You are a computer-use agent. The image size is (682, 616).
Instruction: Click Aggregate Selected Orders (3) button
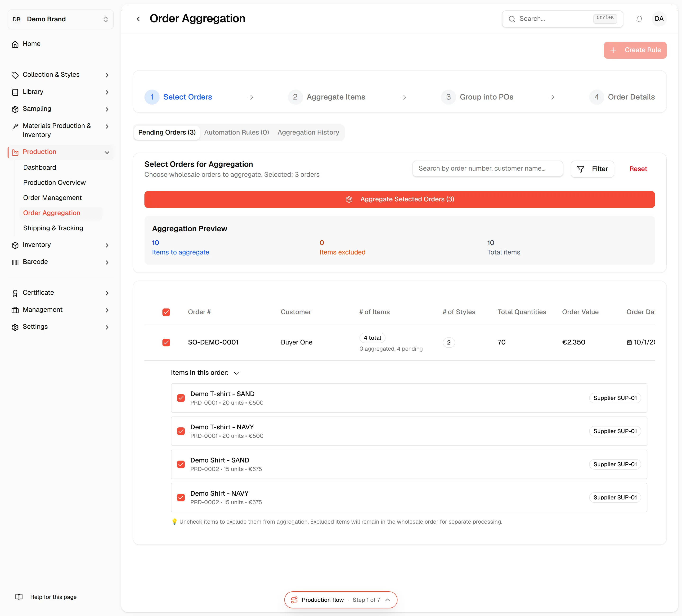399,199
